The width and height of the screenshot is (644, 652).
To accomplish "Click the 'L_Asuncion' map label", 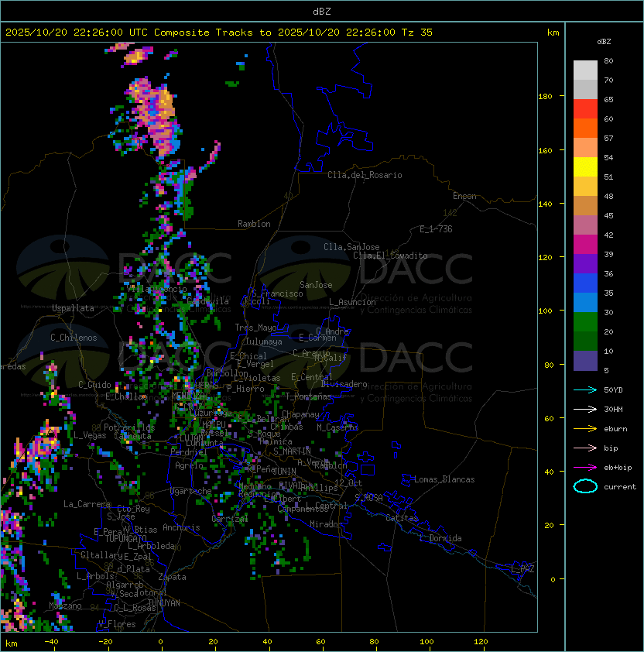I will tap(352, 302).
